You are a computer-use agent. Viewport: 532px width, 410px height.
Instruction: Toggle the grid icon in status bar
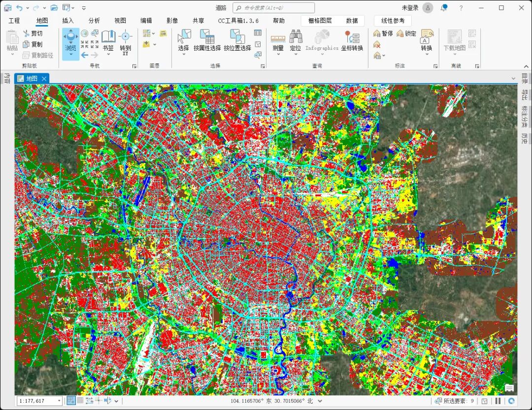click(80, 401)
